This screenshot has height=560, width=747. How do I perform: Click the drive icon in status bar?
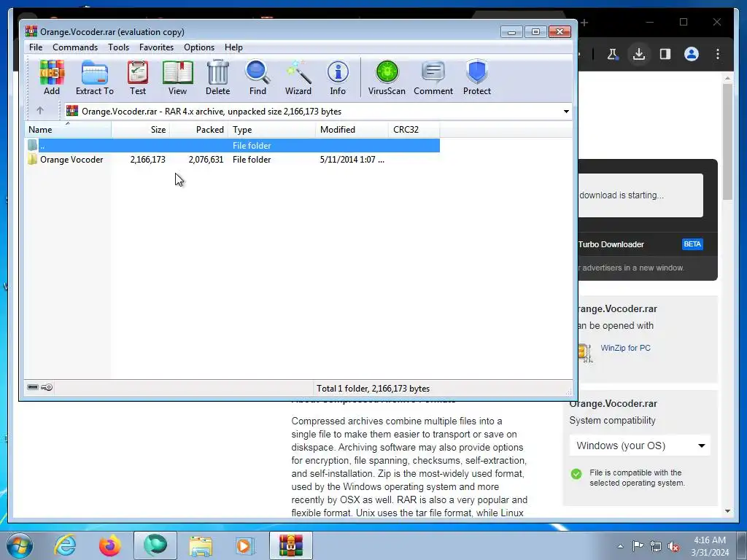click(32, 387)
